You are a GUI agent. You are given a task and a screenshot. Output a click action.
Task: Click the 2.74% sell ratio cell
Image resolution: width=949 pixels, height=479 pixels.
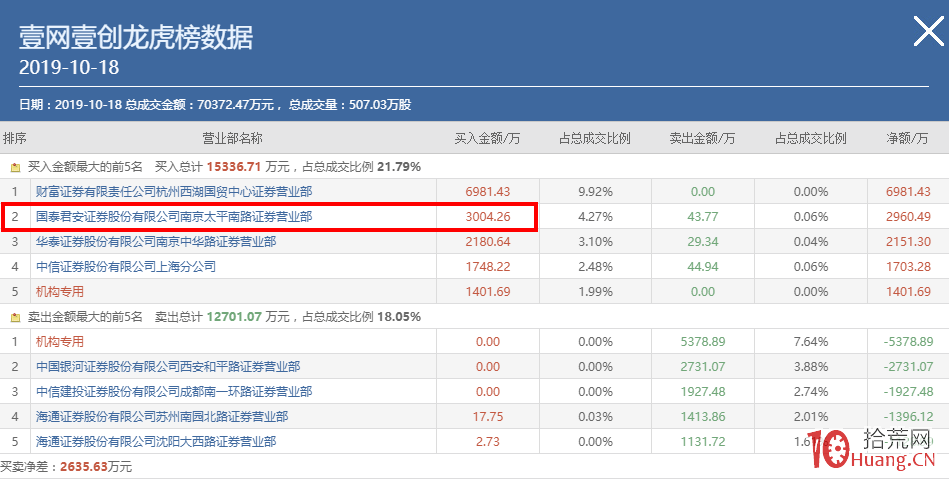click(810, 392)
